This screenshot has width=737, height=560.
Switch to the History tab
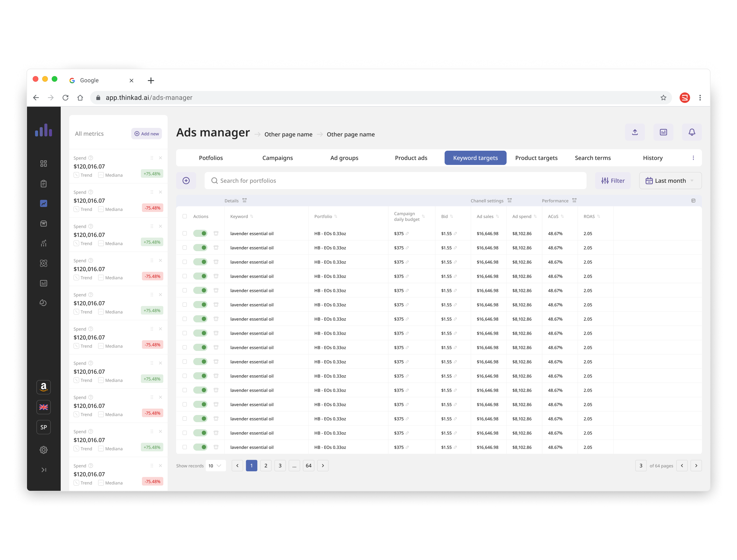coord(653,158)
